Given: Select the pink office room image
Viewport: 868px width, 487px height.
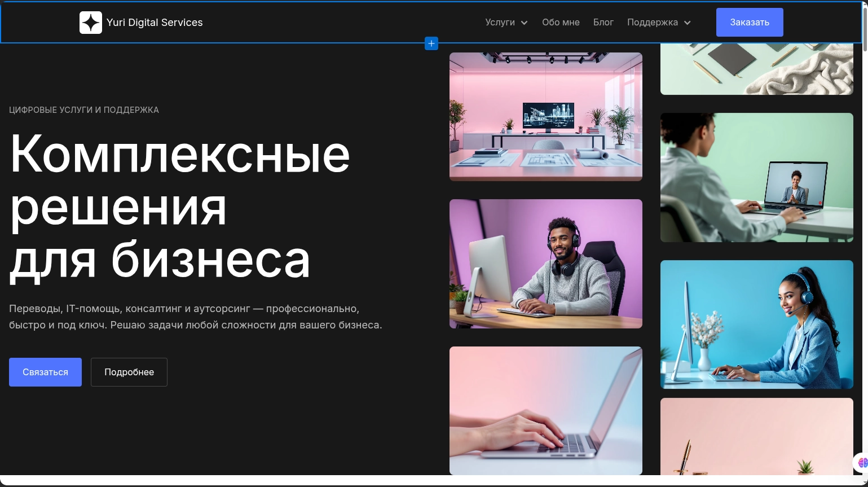Looking at the screenshot, I should [545, 117].
